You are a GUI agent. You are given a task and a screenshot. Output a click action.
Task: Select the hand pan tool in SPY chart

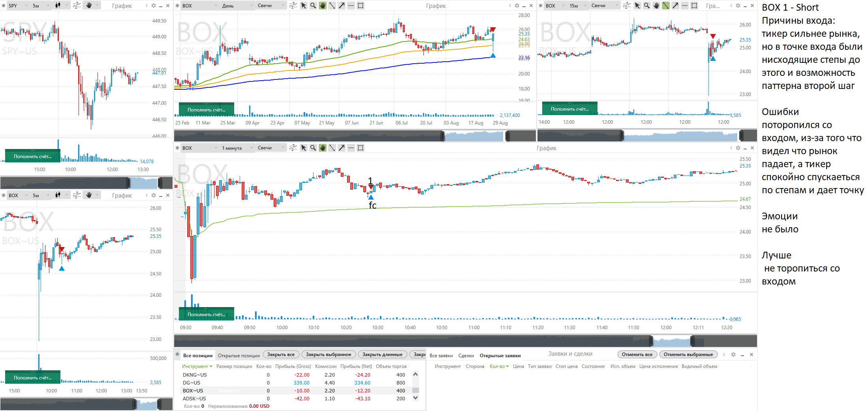(89, 6)
